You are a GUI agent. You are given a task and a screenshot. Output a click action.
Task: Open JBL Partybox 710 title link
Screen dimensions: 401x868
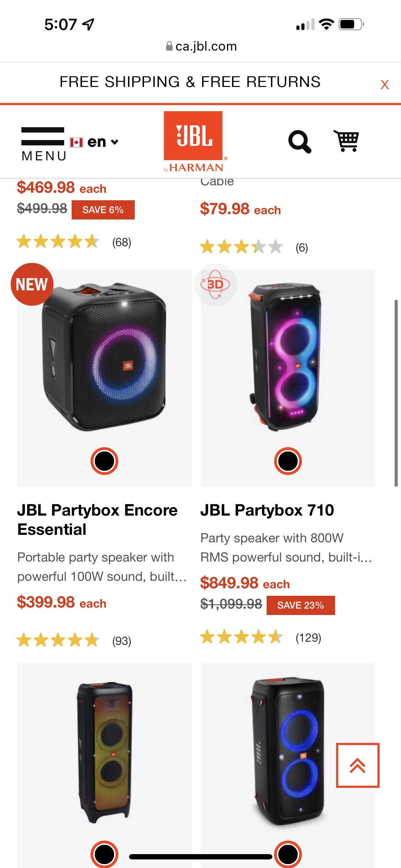click(267, 510)
